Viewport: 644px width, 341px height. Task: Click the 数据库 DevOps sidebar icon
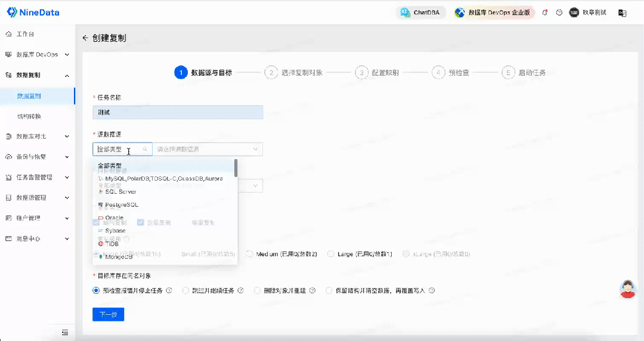point(8,54)
